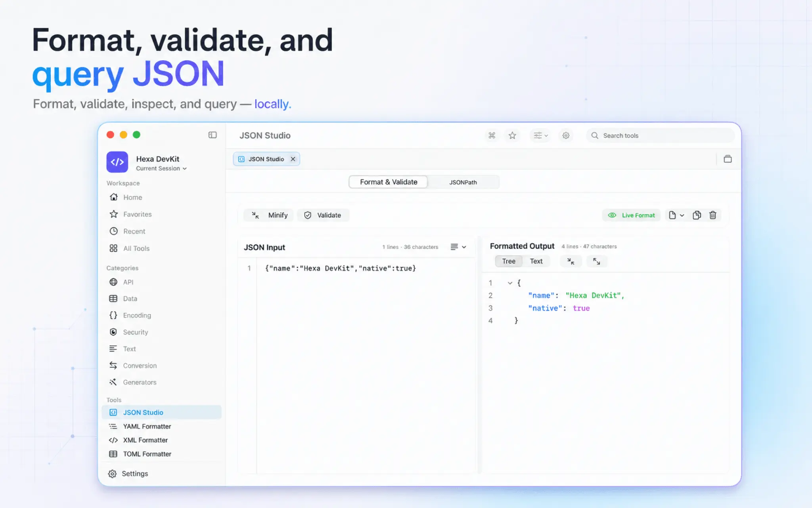Click the tab overview icon at right

tap(728, 159)
